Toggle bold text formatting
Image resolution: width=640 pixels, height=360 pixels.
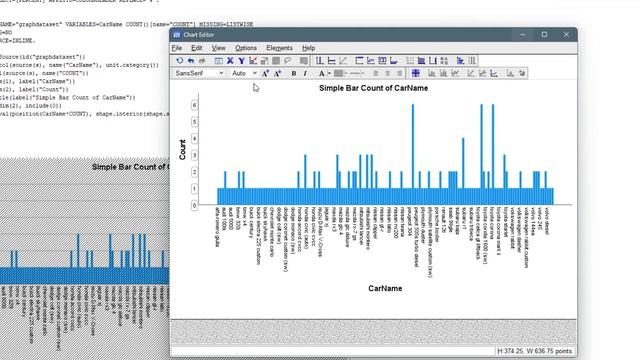pyautogui.click(x=293, y=73)
